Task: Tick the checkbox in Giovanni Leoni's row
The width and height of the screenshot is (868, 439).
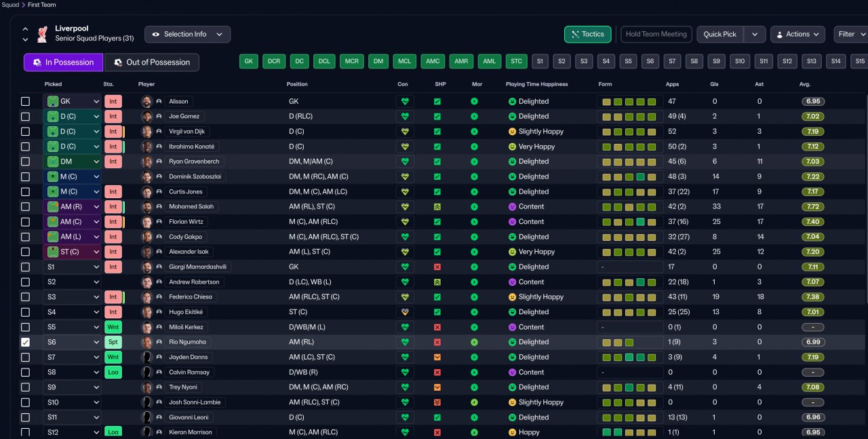Action: tap(26, 417)
